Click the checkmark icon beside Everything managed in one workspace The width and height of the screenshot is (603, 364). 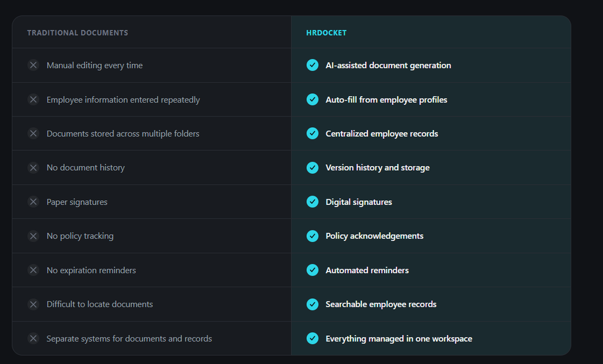click(312, 338)
